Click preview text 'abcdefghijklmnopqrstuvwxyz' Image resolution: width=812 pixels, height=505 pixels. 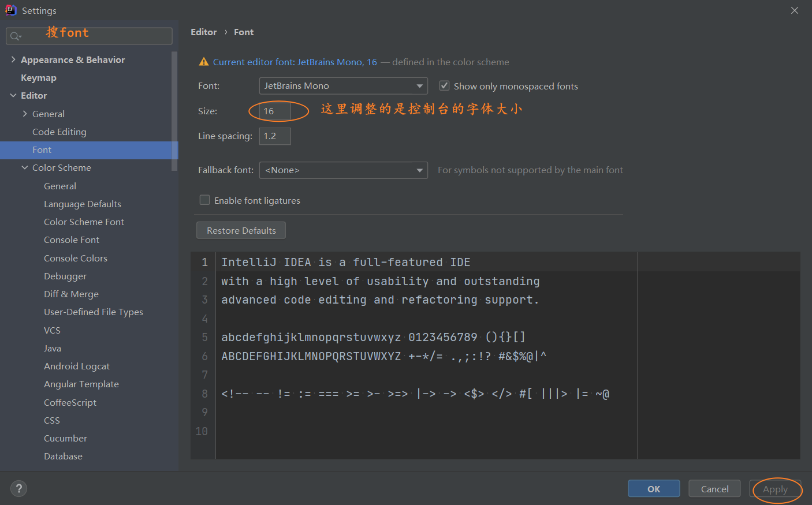[311, 337]
